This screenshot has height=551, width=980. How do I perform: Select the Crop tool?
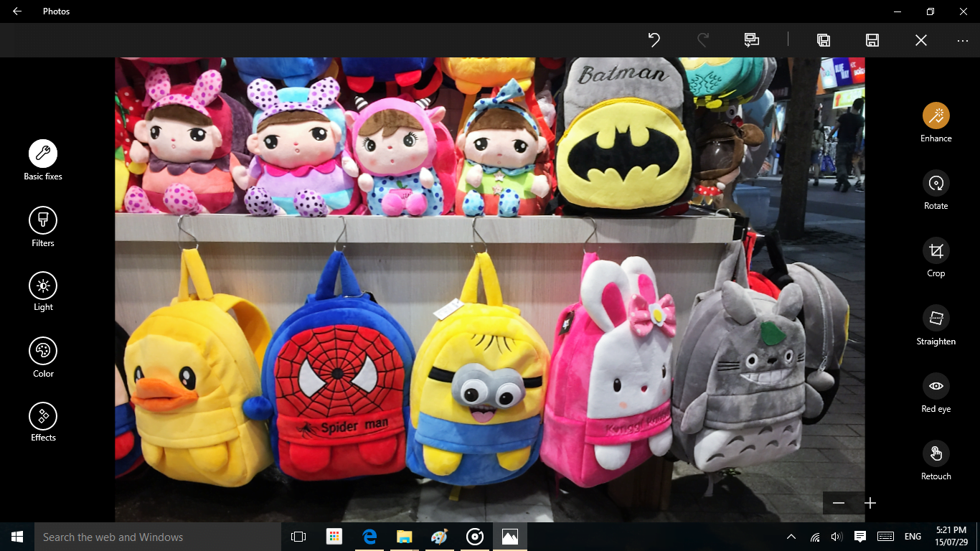coord(936,251)
